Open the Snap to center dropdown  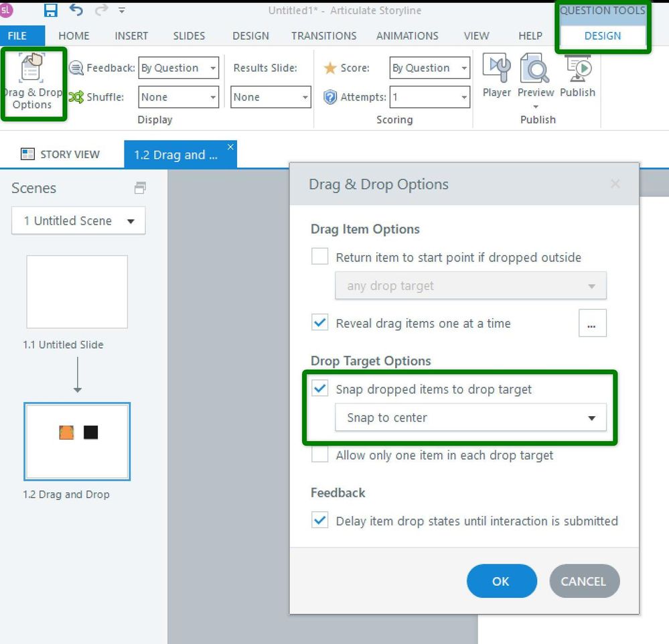pos(471,417)
